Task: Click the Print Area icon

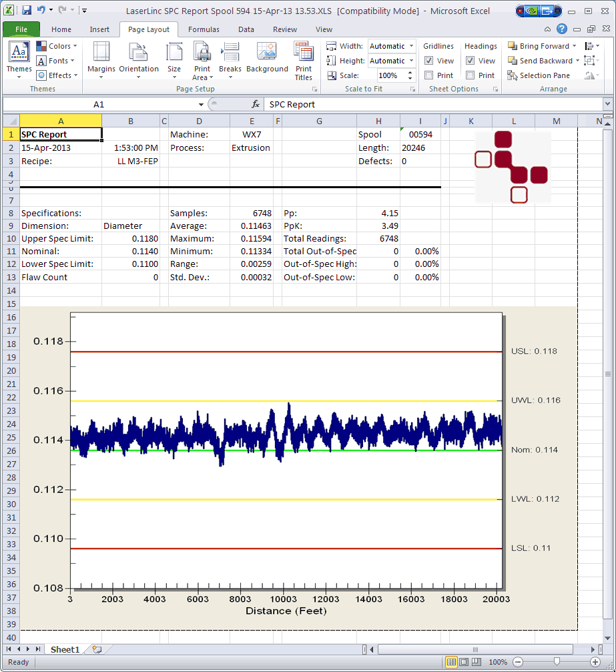Action: [202, 52]
